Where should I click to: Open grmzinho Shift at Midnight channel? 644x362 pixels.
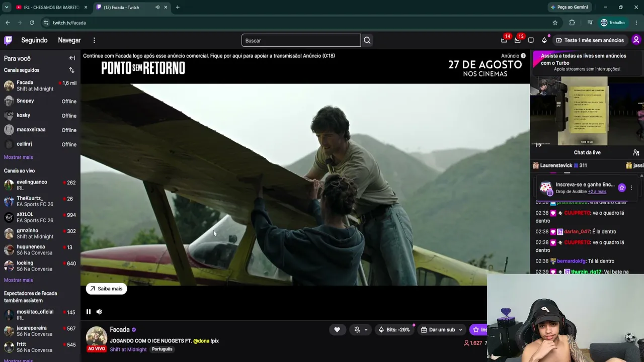click(40, 233)
